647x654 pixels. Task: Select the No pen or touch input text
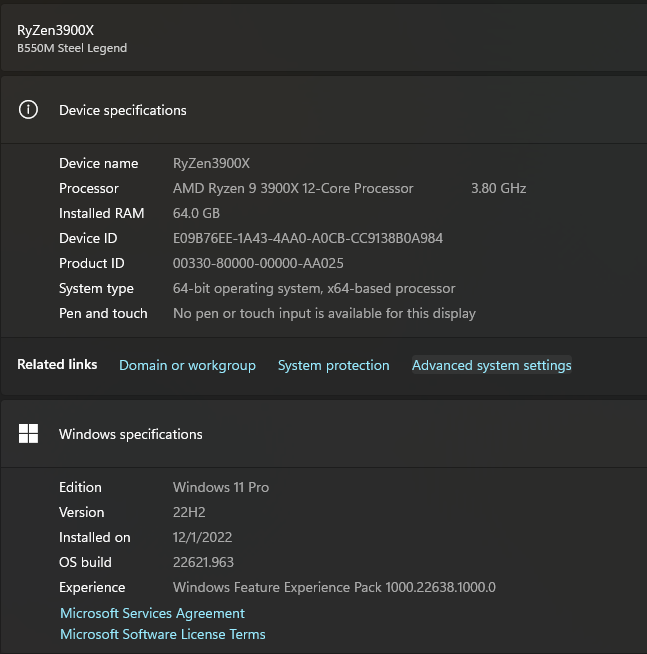tap(324, 313)
